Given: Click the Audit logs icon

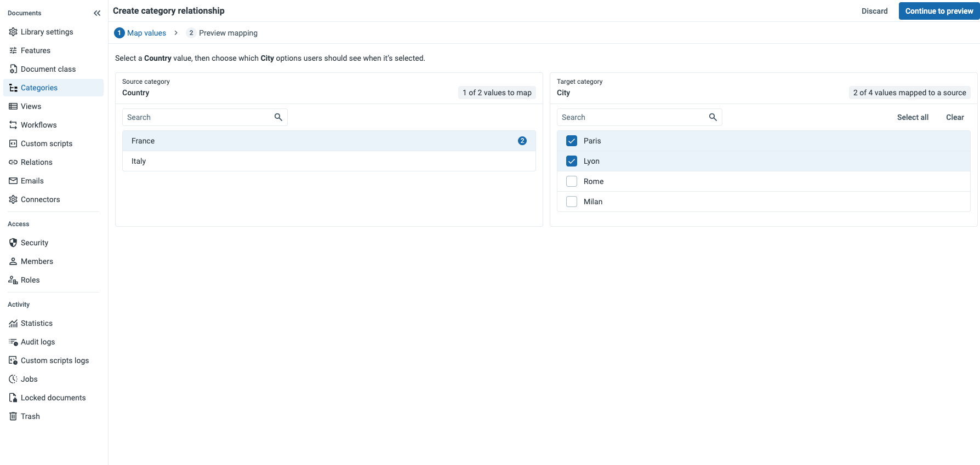Looking at the screenshot, I should [x=13, y=342].
